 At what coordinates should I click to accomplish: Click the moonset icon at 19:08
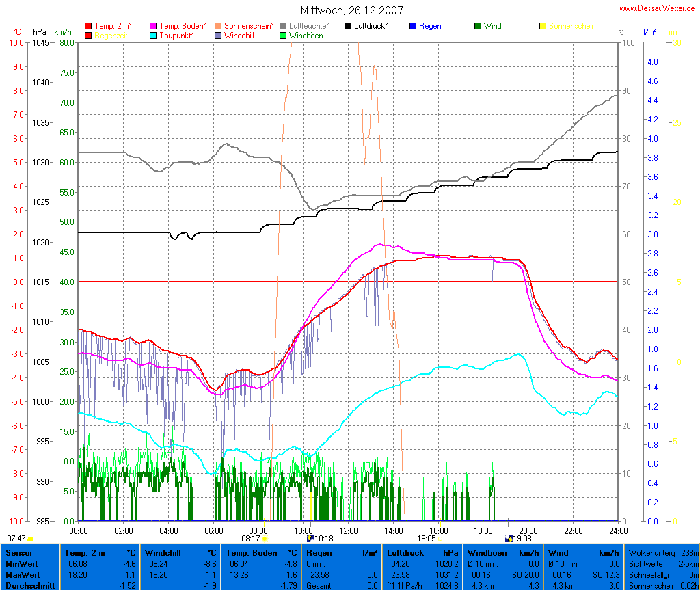(x=509, y=538)
